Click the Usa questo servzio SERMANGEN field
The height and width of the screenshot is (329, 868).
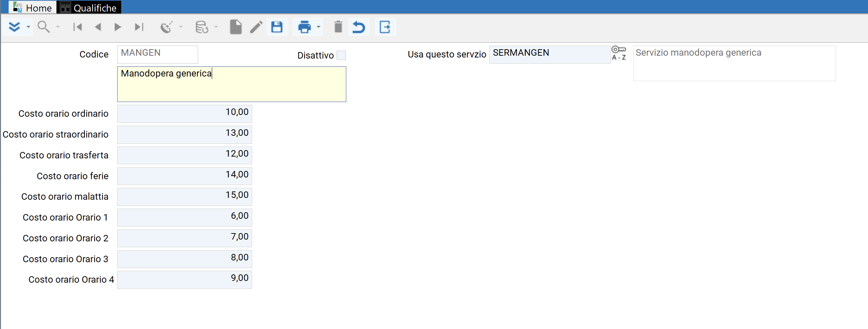tap(550, 54)
